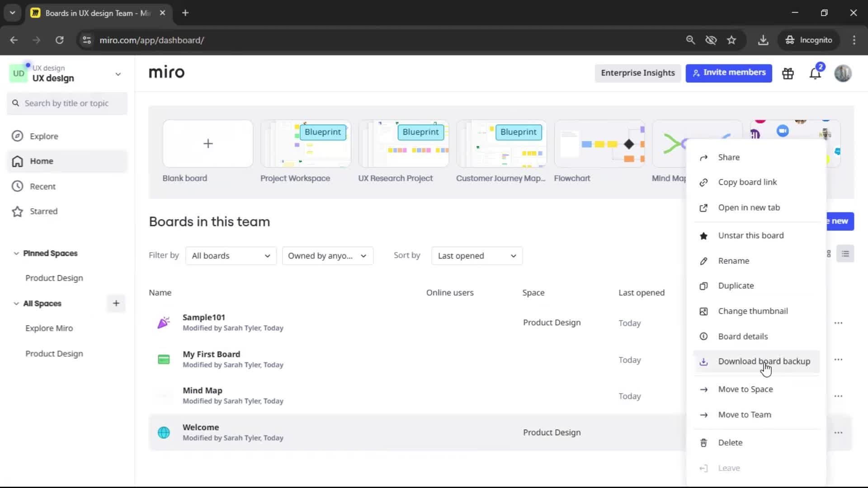Click the browser address bar URL
Image resolution: width=868 pixels, height=488 pixels.
152,40
